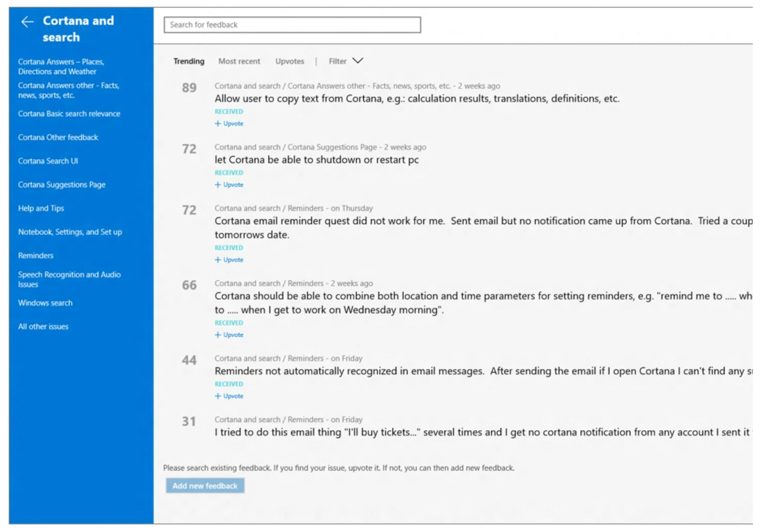Image resolution: width=765 pixels, height=532 pixels.
Task: Select the Trending tab
Action: 189,61
